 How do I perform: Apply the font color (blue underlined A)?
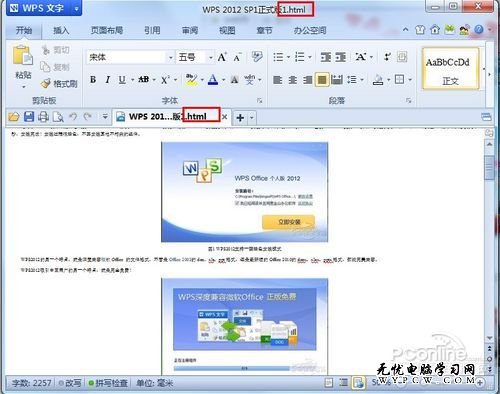(x=213, y=80)
